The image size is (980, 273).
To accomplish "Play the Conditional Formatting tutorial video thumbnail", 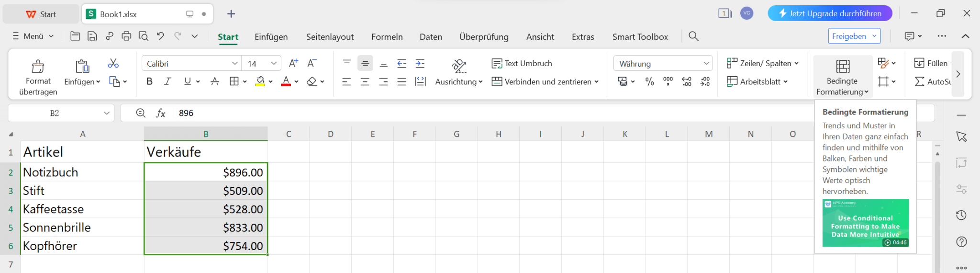I will click(x=865, y=223).
